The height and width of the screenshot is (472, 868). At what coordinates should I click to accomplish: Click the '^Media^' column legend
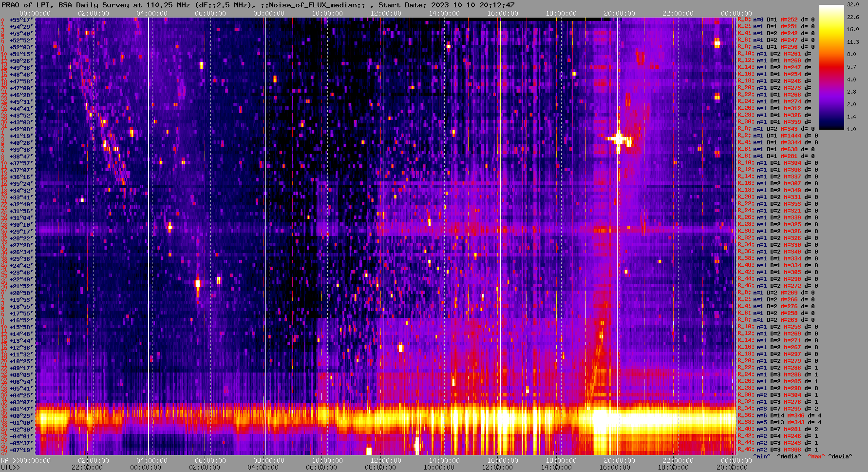789,457
